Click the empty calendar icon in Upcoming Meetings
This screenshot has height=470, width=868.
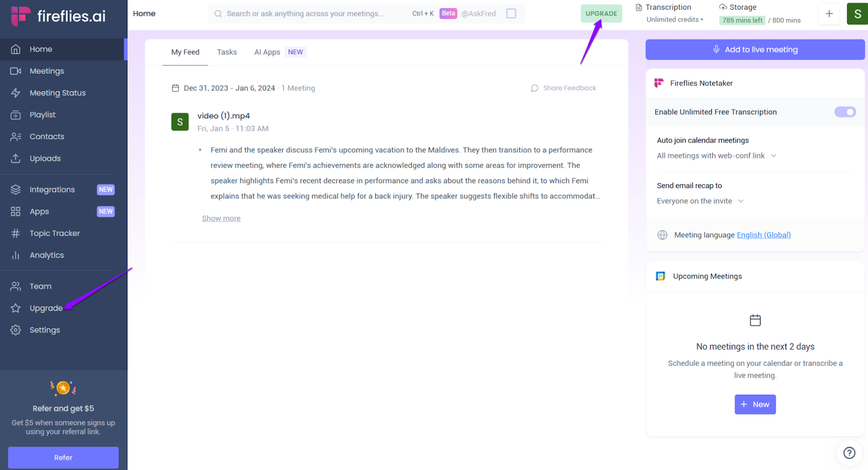tap(755, 320)
